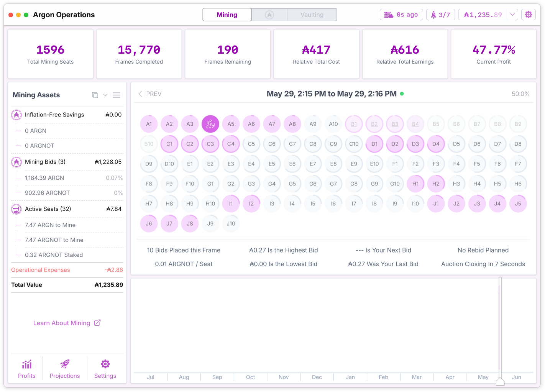This screenshot has width=545, height=392.
Task: Expand the Mining Assets chevron dropdown
Action: [x=105, y=95]
